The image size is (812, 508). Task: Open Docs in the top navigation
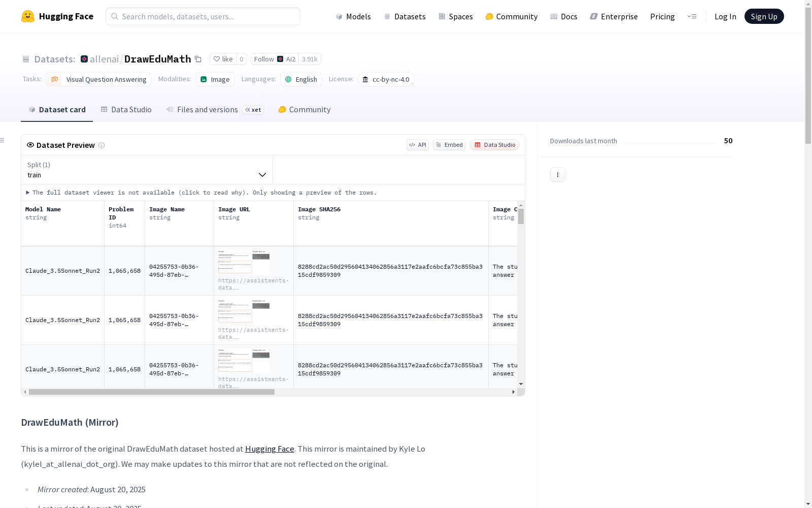[564, 16]
